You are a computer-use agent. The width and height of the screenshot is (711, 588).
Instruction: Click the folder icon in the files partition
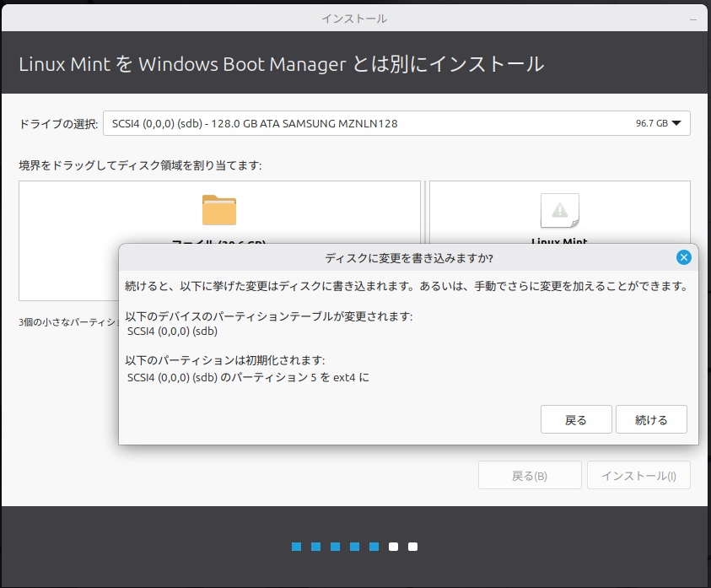(219, 210)
